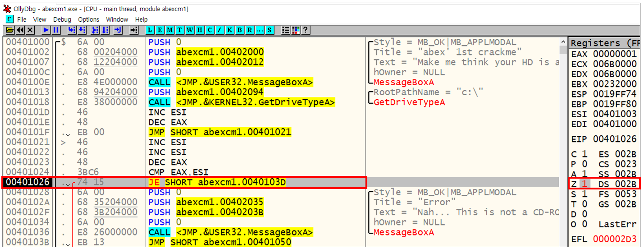Show Threads via the T button
This screenshot has width=644, height=249.
click(x=180, y=30)
